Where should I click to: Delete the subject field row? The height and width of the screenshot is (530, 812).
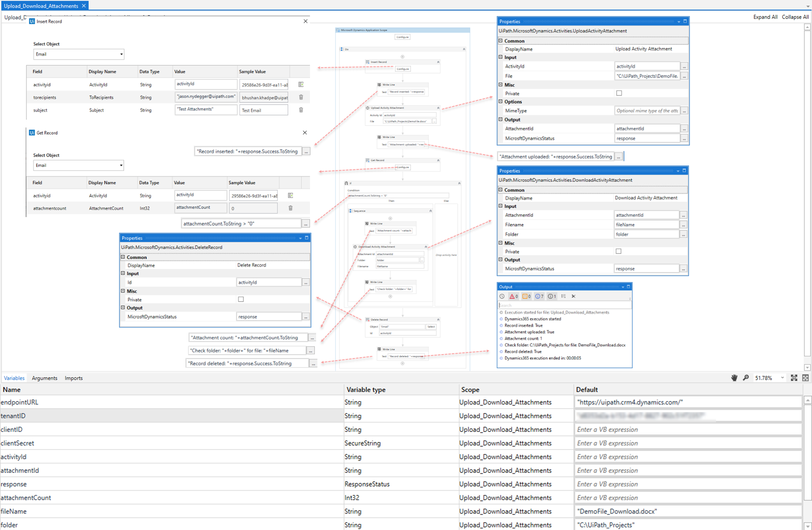point(301,110)
